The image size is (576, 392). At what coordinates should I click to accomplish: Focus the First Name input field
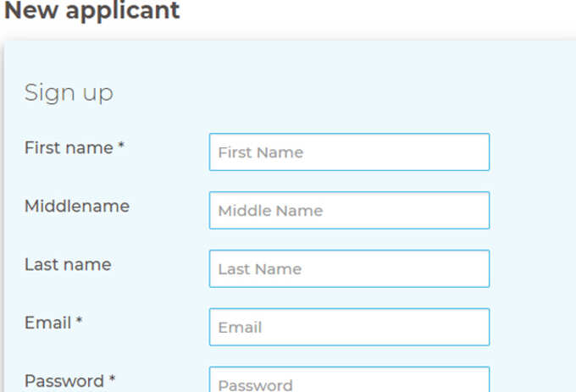[x=349, y=152]
